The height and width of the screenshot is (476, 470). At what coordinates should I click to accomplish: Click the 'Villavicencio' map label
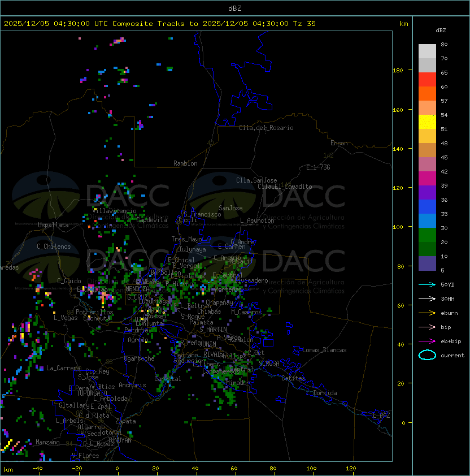click(x=114, y=211)
